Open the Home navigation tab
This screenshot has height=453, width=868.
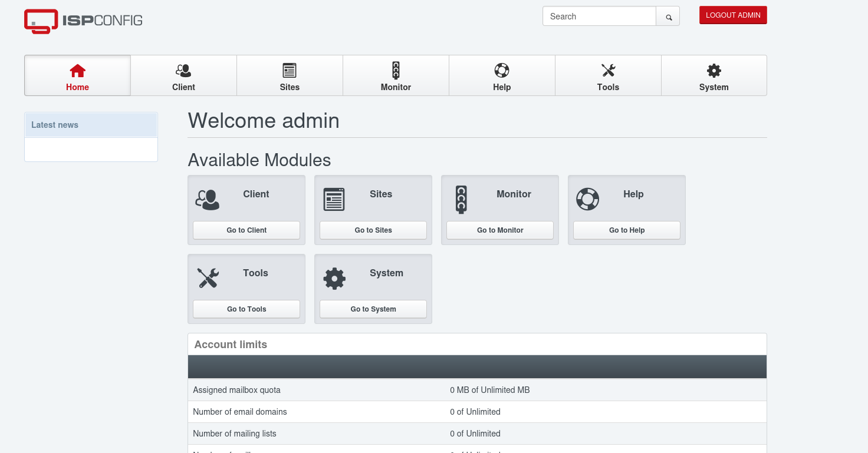tap(77, 76)
